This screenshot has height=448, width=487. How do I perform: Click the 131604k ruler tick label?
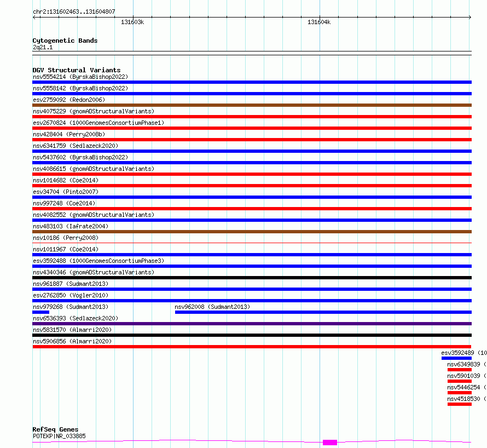click(x=319, y=22)
